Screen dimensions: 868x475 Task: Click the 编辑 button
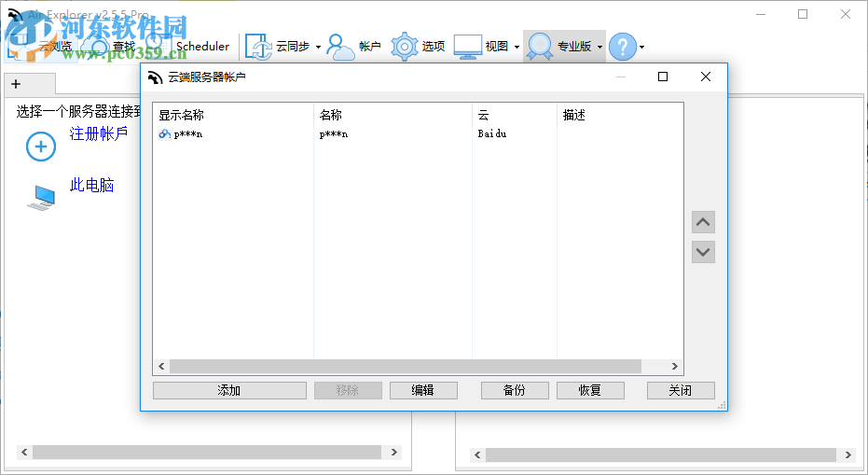point(423,390)
